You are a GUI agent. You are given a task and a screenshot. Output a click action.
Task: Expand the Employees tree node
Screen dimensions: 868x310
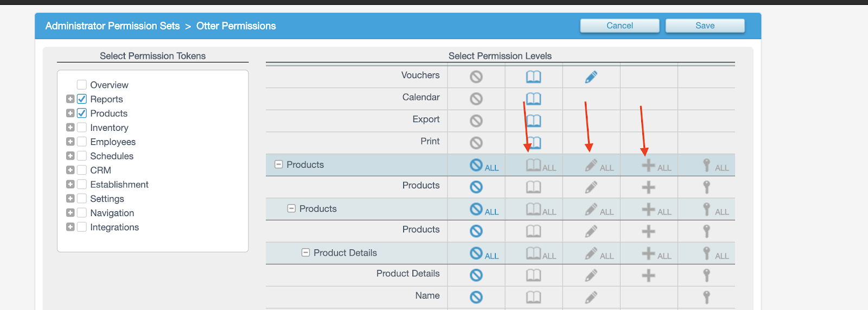point(70,142)
